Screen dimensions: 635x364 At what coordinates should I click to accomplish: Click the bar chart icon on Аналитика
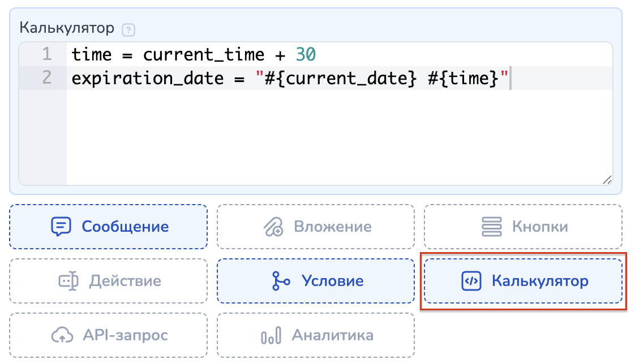point(271,335)
